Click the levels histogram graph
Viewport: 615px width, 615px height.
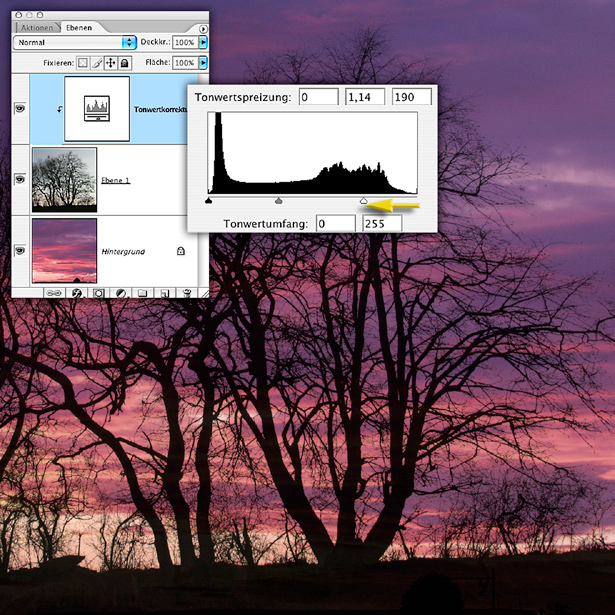point(313,153)
